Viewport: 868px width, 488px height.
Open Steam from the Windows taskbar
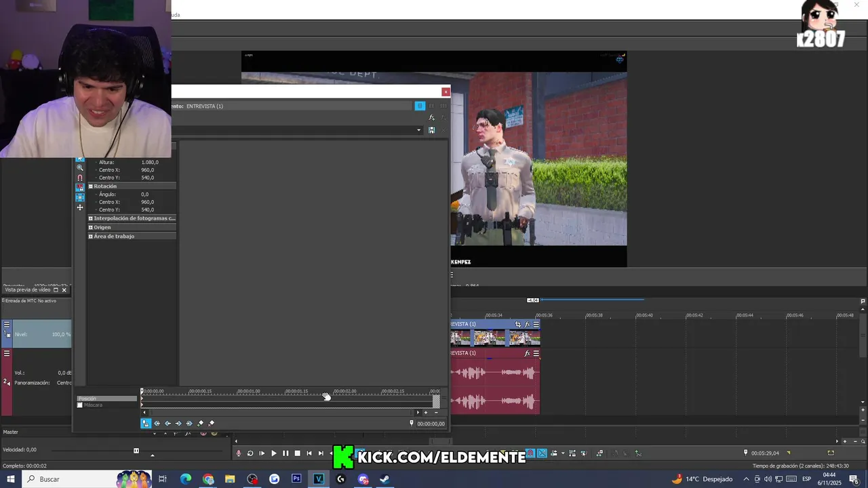[x=384, y=479]
